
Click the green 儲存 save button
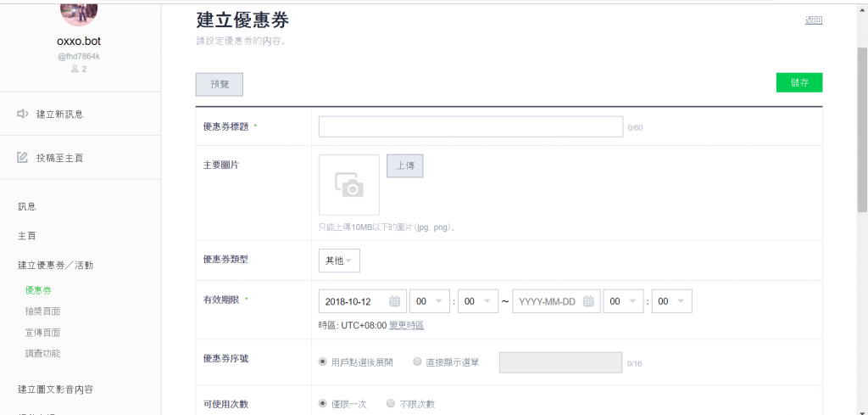click(799, 82)
